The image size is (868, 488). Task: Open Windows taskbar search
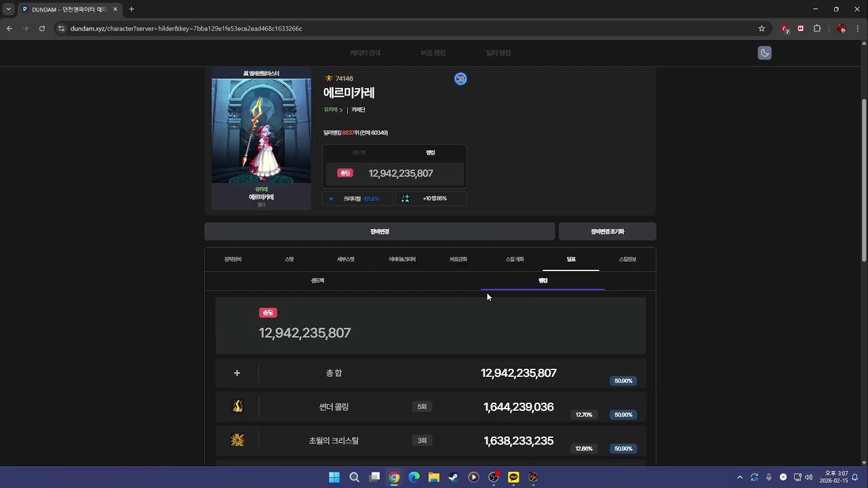(x=354, y=477)
